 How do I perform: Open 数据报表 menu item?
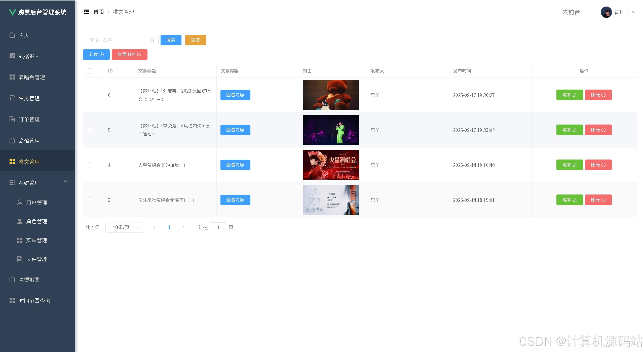pos(38,56)
